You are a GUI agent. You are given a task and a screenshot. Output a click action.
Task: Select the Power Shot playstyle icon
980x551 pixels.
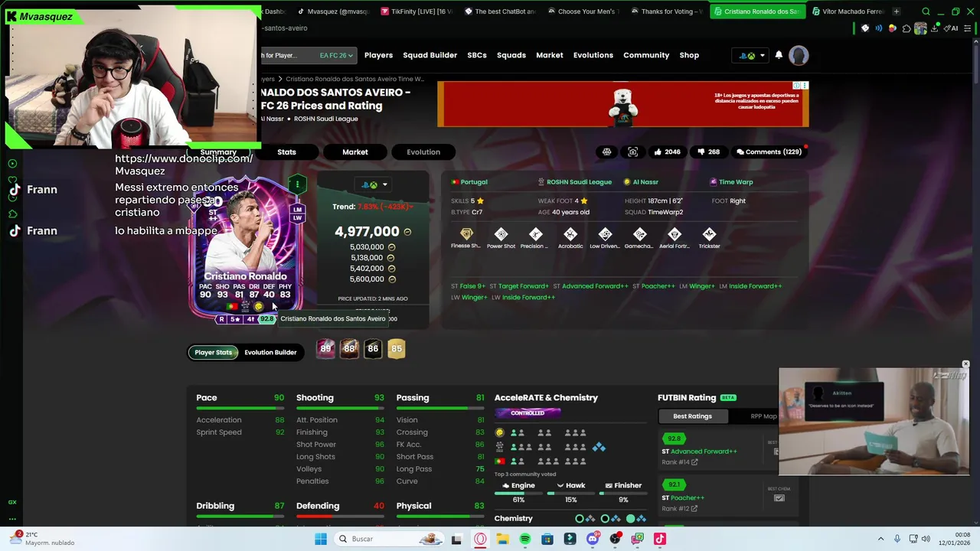pos(501,233)
